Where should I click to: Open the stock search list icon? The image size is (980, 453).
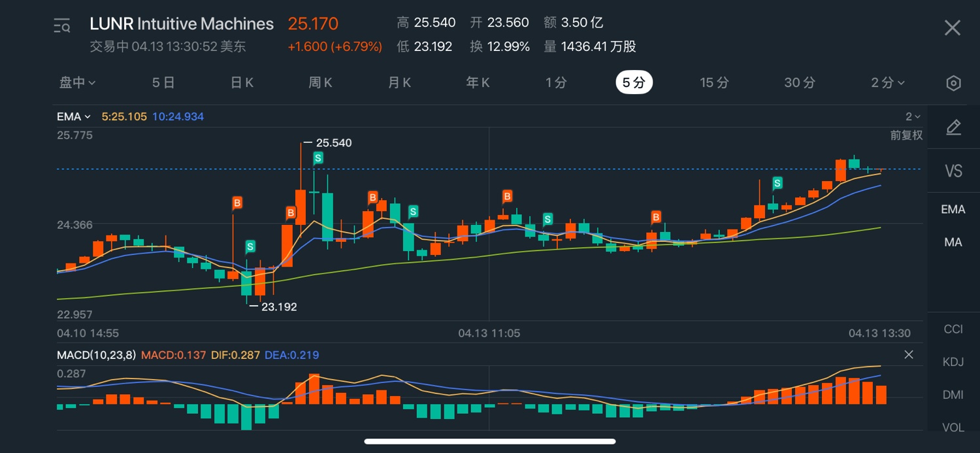point(62,26)
